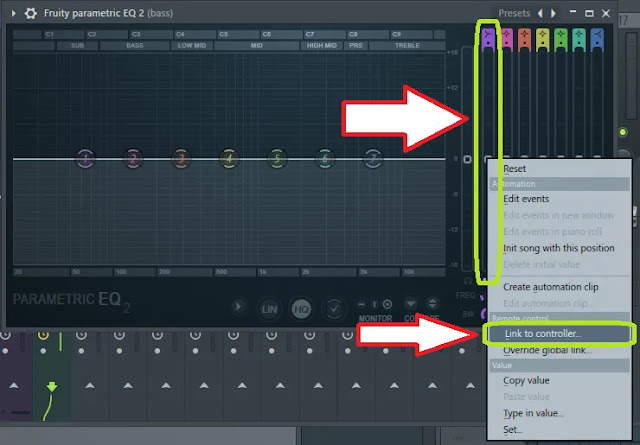The width and height of the screenshot is (640, 445).
Task: Click the compare down-arrow button
Action: (x=411, y=304)
